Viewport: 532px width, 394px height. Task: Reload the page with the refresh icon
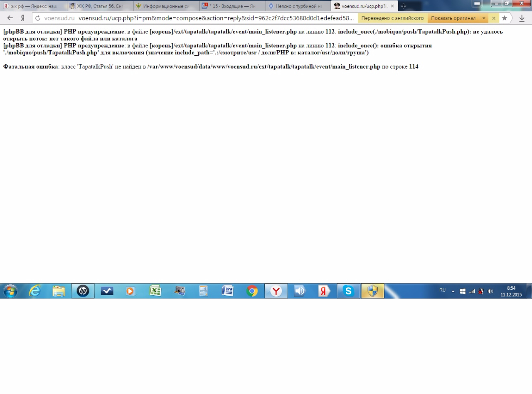pos(37,18)
